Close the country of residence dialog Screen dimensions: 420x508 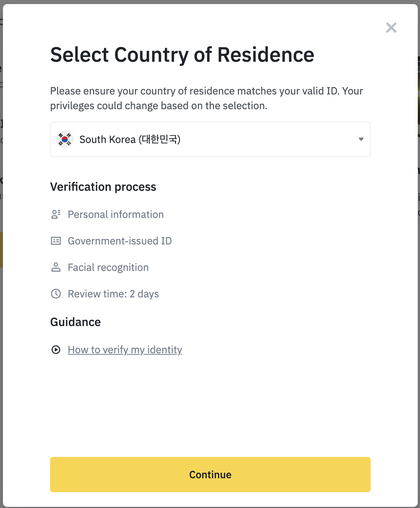point(391,28)
